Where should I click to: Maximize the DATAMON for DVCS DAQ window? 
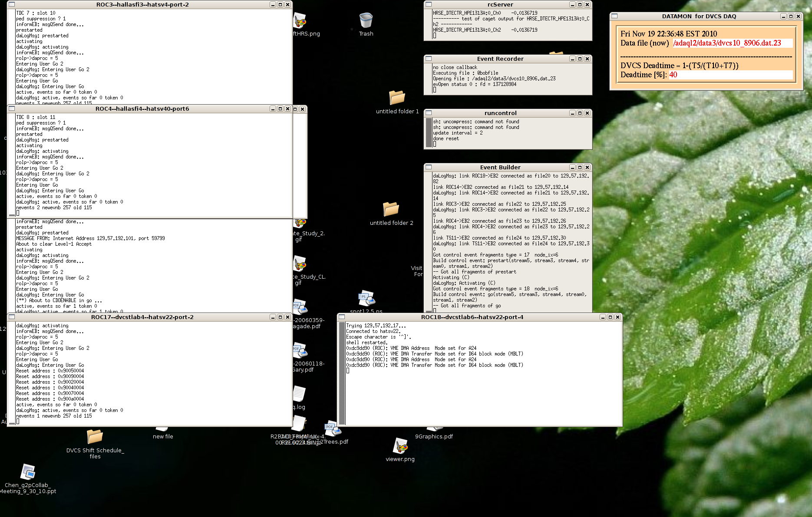tap(791, 16)
